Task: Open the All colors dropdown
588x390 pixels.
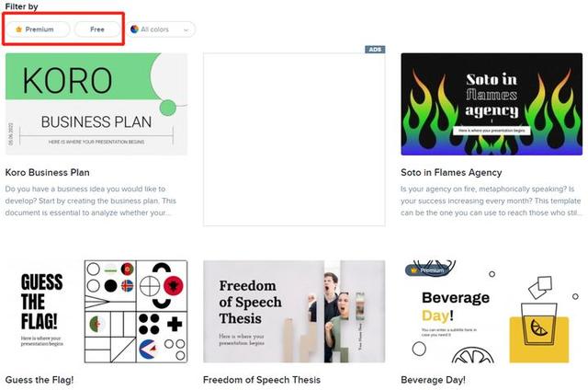Action: 162,29
